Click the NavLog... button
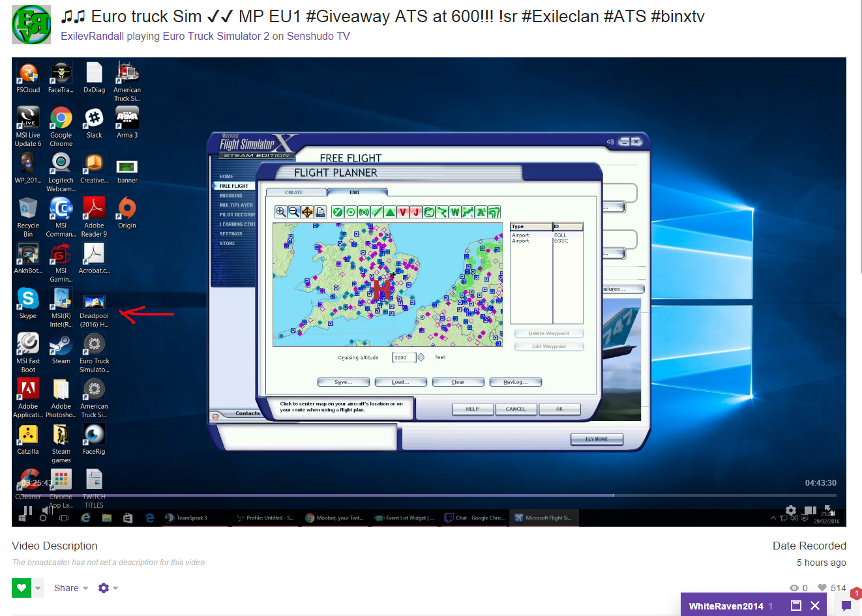Viewport: 862px width, 616px height. pos(515,382)
